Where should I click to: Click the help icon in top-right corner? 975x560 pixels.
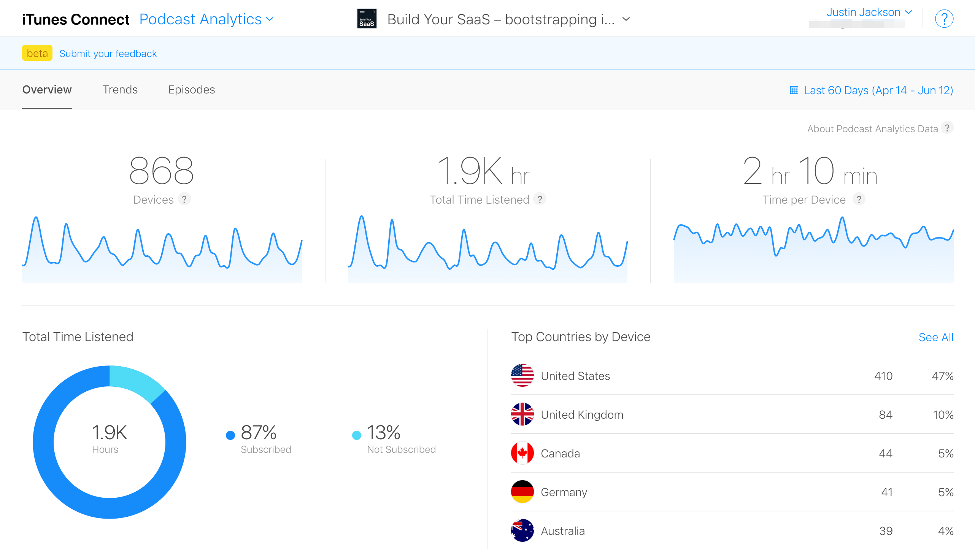click(x=944, y=19)
